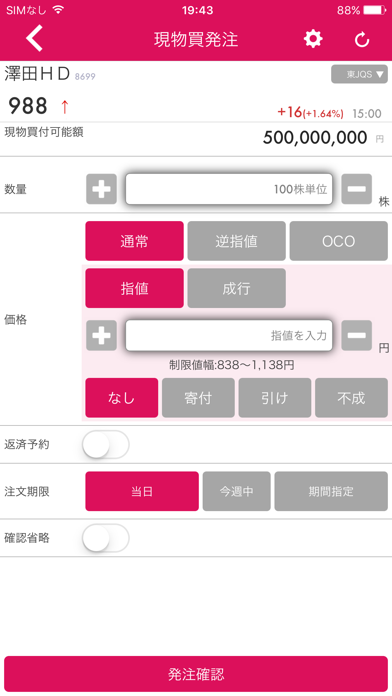Viewport: 392px width, 696px height.
Task: Refresh the stock quote with reload icon
Action: point(362,40)
